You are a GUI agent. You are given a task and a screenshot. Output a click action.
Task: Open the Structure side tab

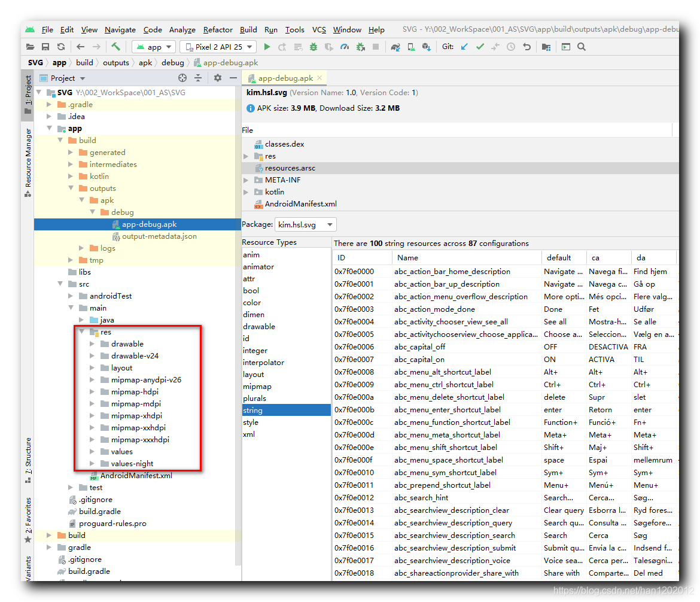pos(28,460)
